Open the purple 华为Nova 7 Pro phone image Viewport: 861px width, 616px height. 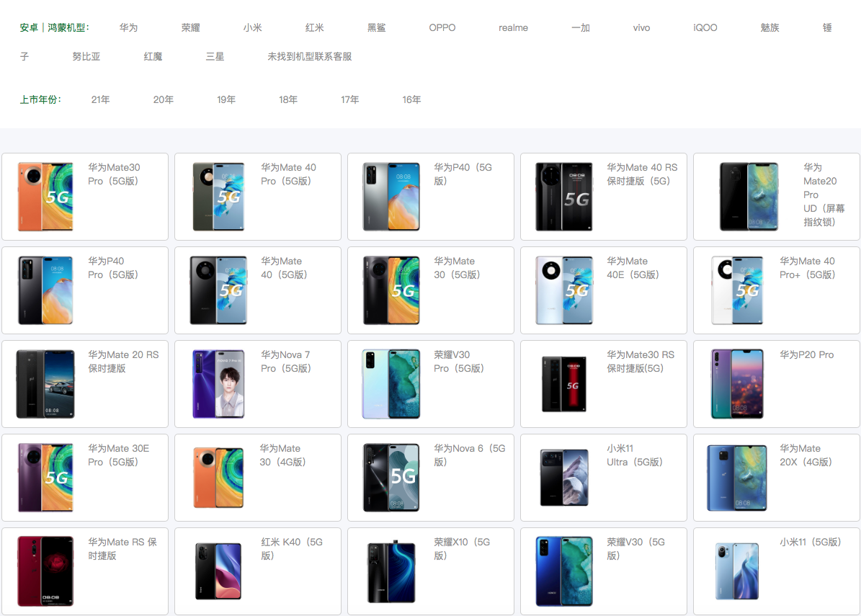[x=218, y=384]
